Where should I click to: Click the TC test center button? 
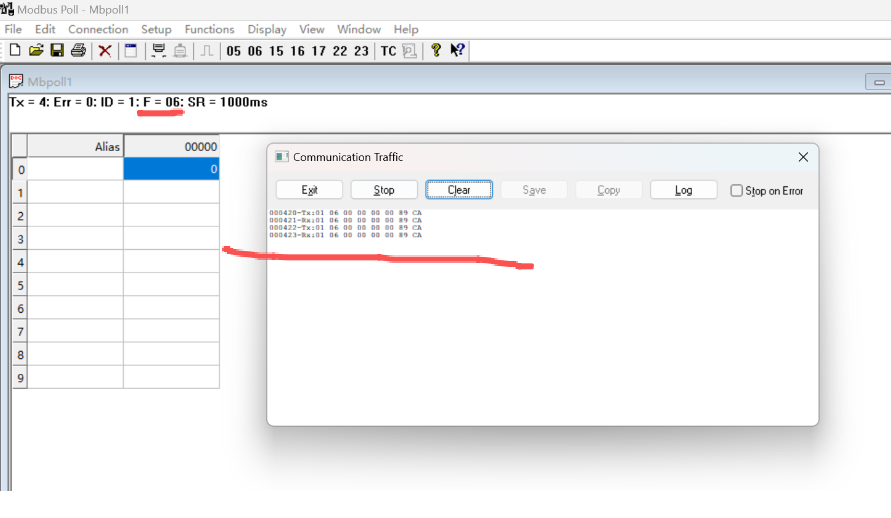388,51
